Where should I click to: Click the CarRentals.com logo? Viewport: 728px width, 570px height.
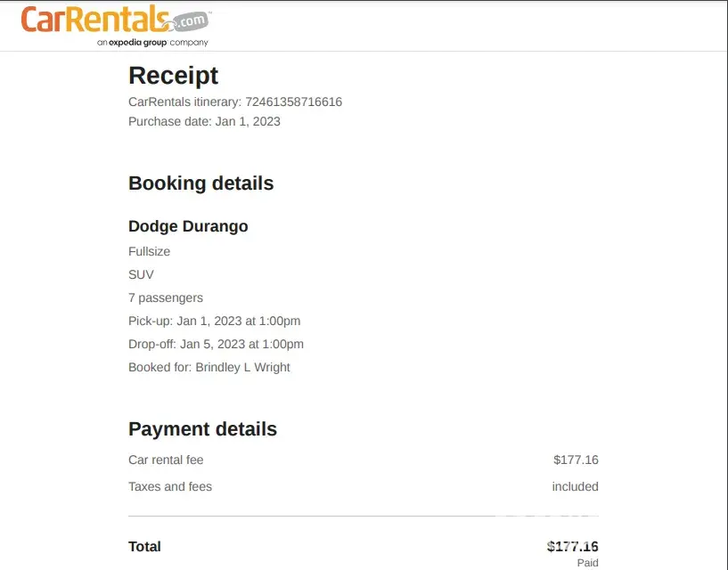(x=115, y=20)
